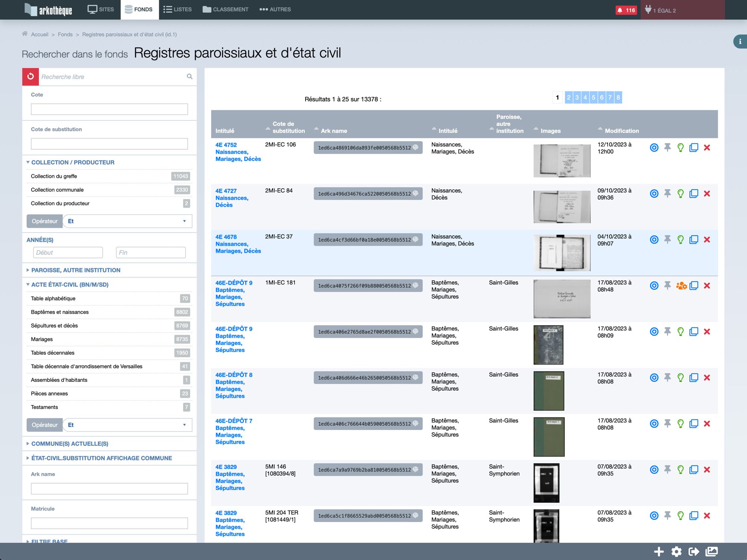Screen dimensions: 747x560
Task: Expand the Commune(s) actuelle(s) section
Action: [70, 444]
